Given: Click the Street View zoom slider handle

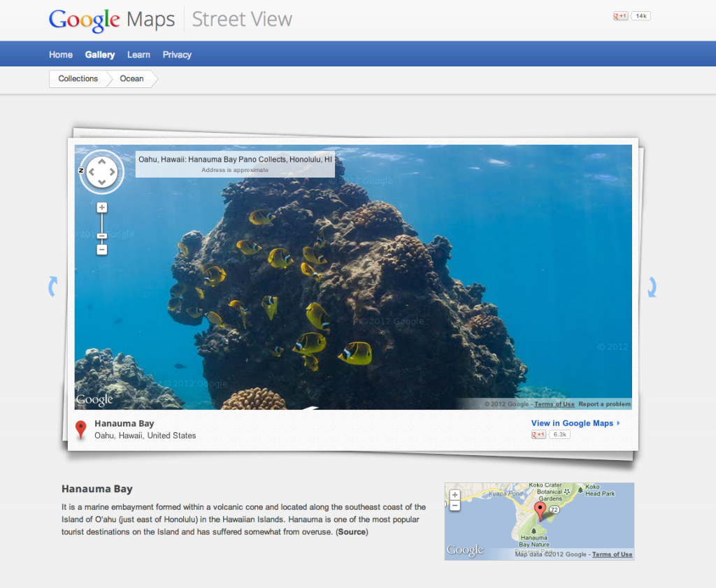Looking at the screenshot, I should [x=102, y=236].
